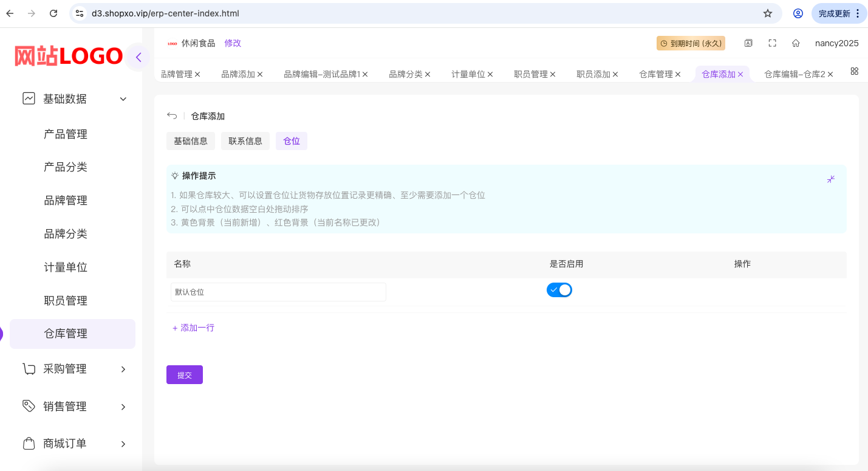Image resolution: width=868 pixels, height=471 pixels.
Task: Collapse the 操作提示 tips panel
Action: (830, 179)
